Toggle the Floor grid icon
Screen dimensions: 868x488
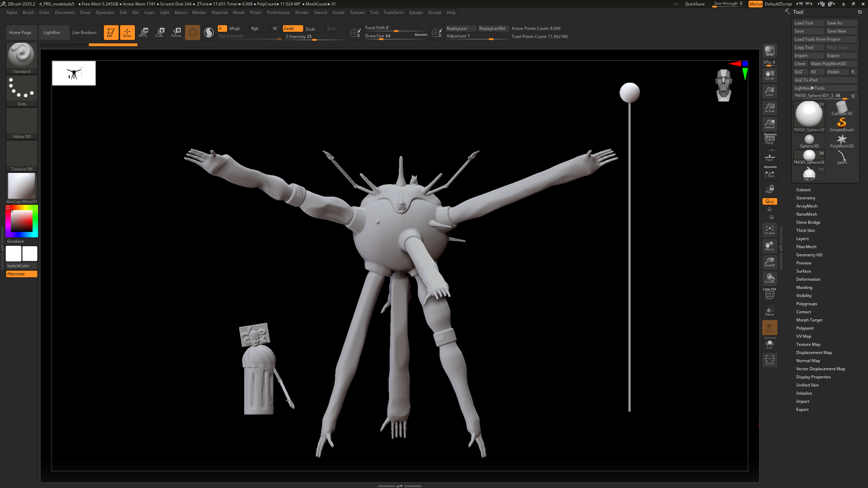[x=769, y=157]
